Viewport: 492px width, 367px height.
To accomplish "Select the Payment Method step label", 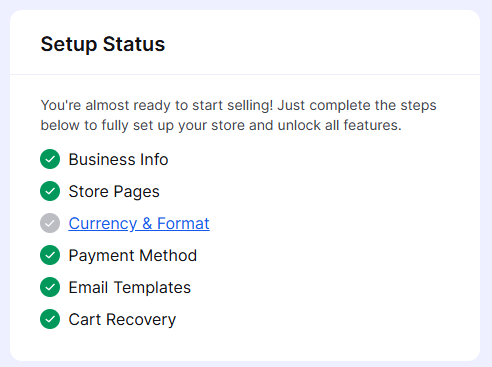I will [133, 256].
